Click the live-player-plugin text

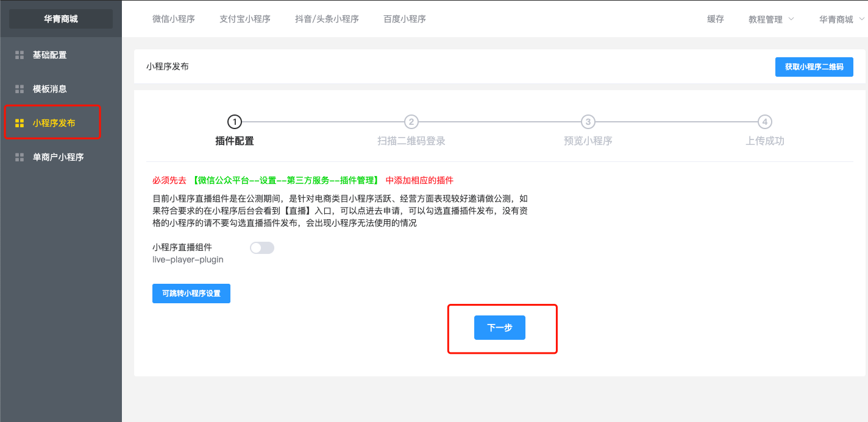pyautogui.click(x=188, y=259)
